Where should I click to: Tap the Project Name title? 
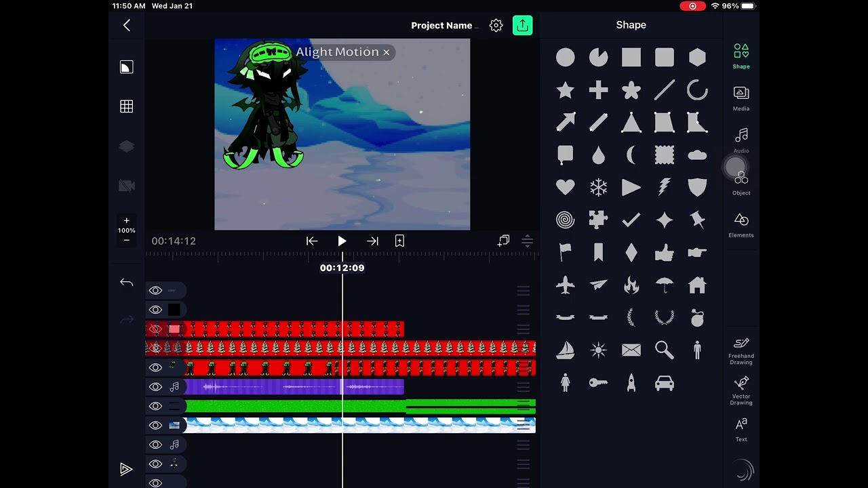(x=441, y=26)
